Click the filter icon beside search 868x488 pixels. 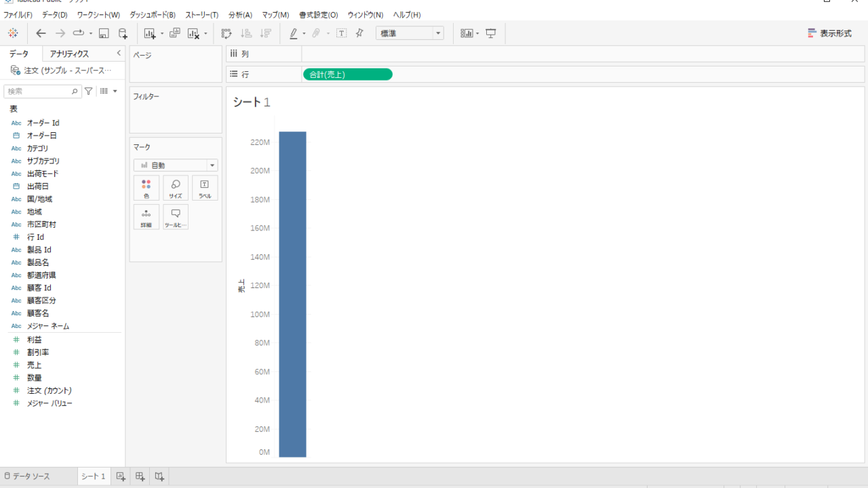pyautogui.click(x=88, y=91)
